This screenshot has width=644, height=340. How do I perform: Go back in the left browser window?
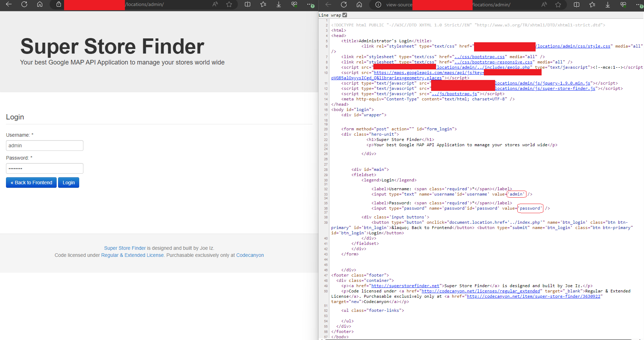(9, 4)
